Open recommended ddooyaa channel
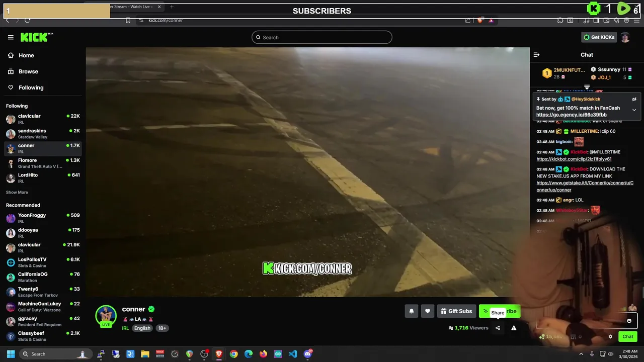644x362 pixels. click(43, 233)
